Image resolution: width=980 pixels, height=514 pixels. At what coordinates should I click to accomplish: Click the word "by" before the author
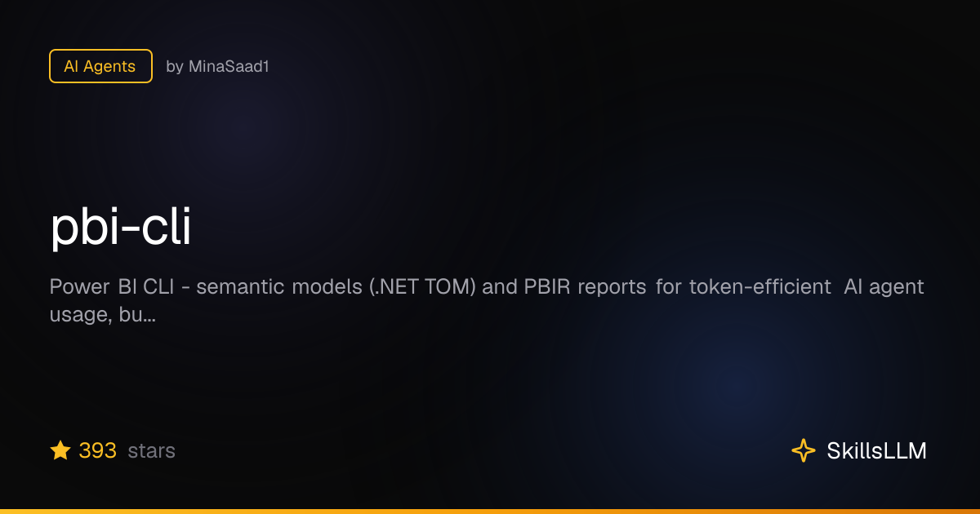click(x=175, y=67)
